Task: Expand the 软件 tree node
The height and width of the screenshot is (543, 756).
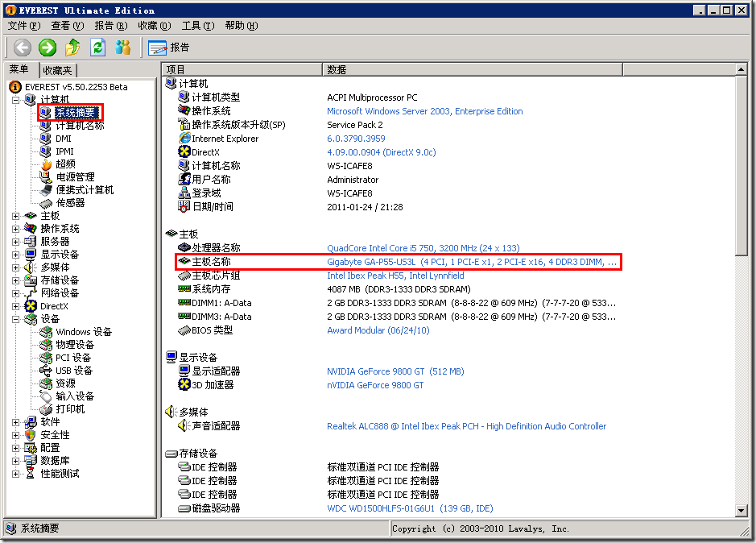Action: 16,422
